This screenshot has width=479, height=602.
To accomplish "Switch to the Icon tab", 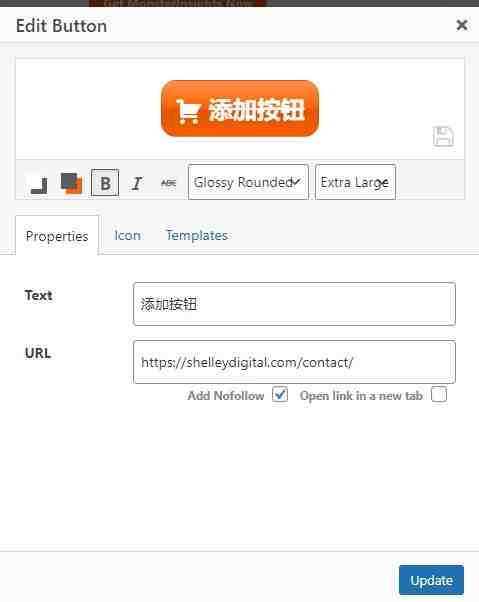I will 127,235.
